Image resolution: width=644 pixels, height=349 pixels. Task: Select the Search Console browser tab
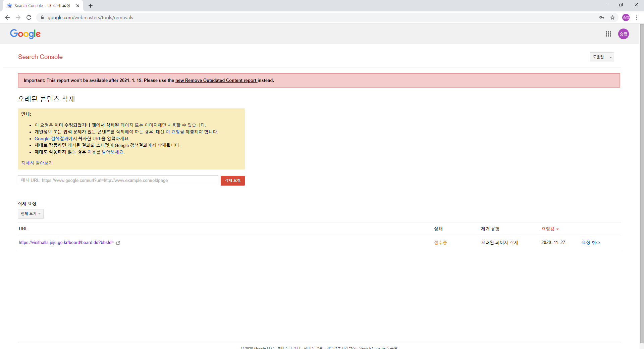43,6
